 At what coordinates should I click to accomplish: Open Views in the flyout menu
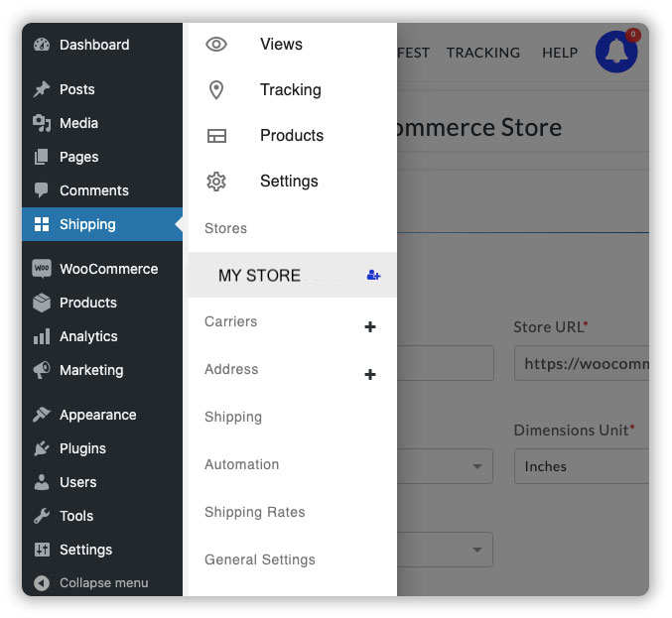281,44
